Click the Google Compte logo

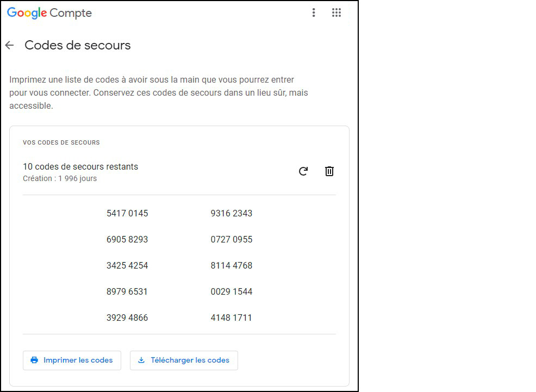(49, 13)
